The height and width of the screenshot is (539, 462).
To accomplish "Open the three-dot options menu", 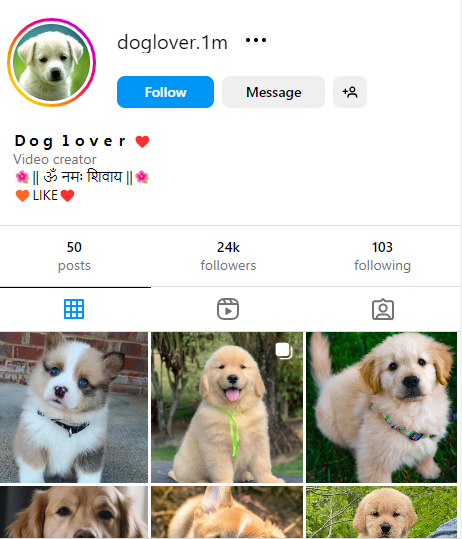I will point(256,40).
